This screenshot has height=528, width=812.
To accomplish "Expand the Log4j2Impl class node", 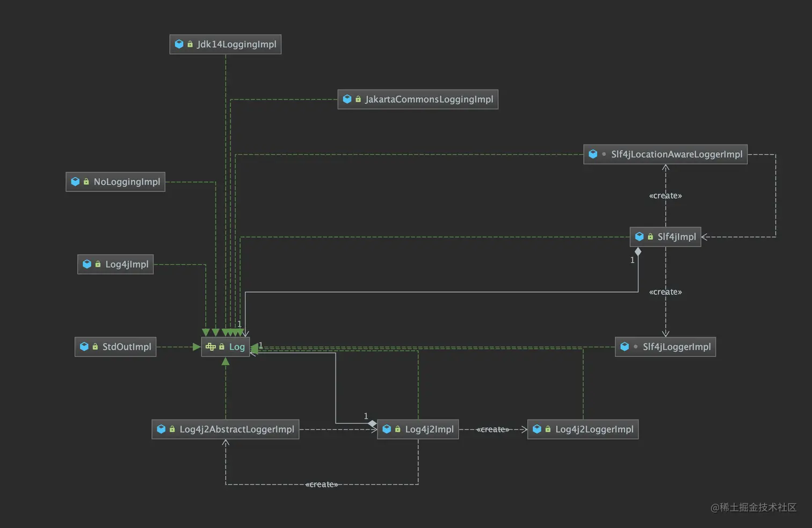I will pyautogui.click(x=418, y=429).
